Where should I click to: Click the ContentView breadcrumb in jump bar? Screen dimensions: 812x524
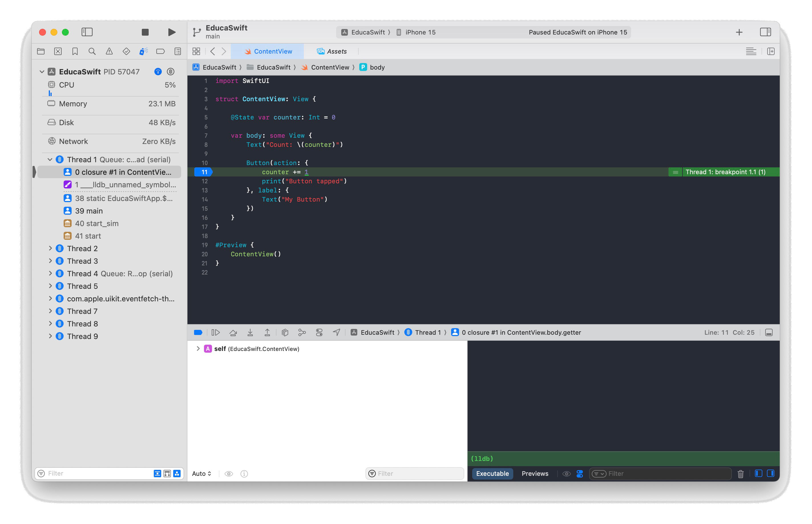pyautogui.click(x=326, y=67)
